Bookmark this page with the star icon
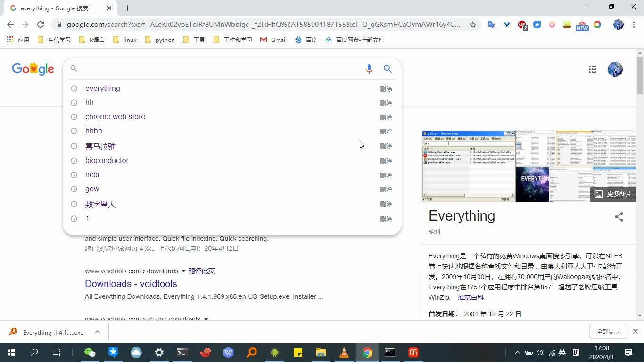Image resolution: width=644 pixels, height=362 pixels. click(x=473, y=25)
